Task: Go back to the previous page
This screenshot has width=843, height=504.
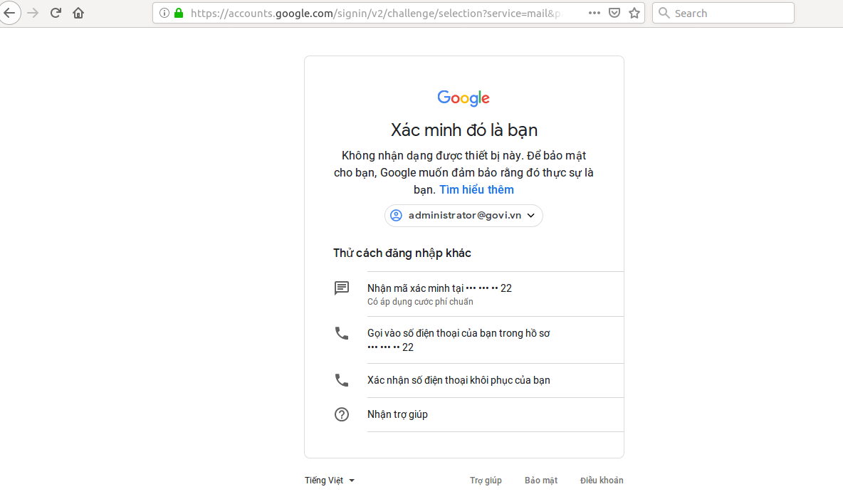Action: [10, 13]
